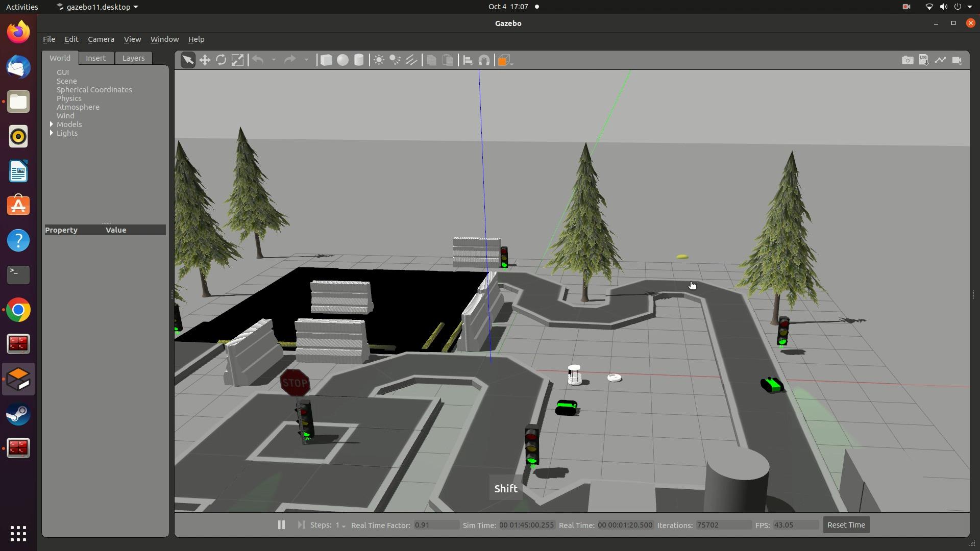Step the simulation forward once
Screen dimensions: 980x551
[301, 524]
